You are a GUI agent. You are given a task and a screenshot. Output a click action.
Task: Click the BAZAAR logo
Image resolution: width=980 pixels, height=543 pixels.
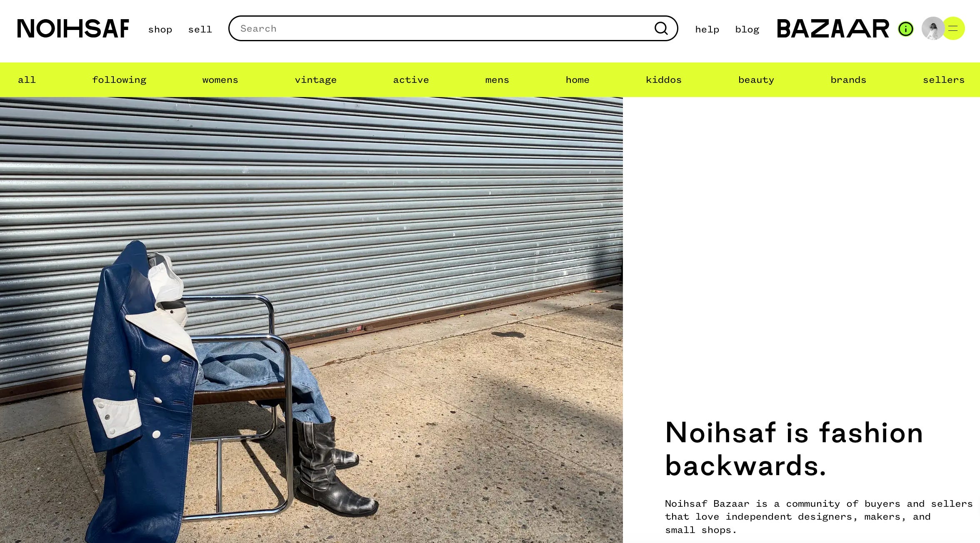(x=833, y=28)
